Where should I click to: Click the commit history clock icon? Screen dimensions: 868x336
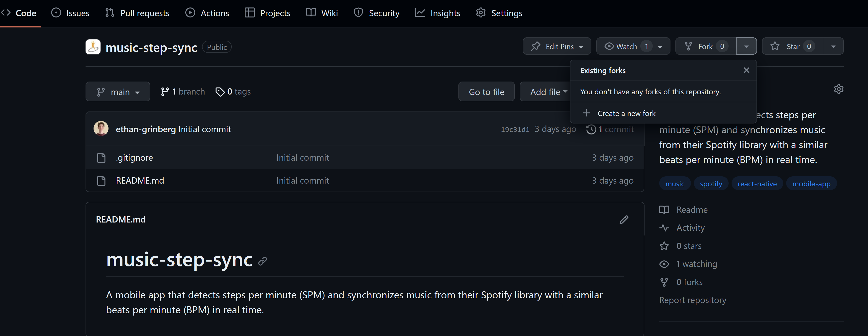coord(591,129)
